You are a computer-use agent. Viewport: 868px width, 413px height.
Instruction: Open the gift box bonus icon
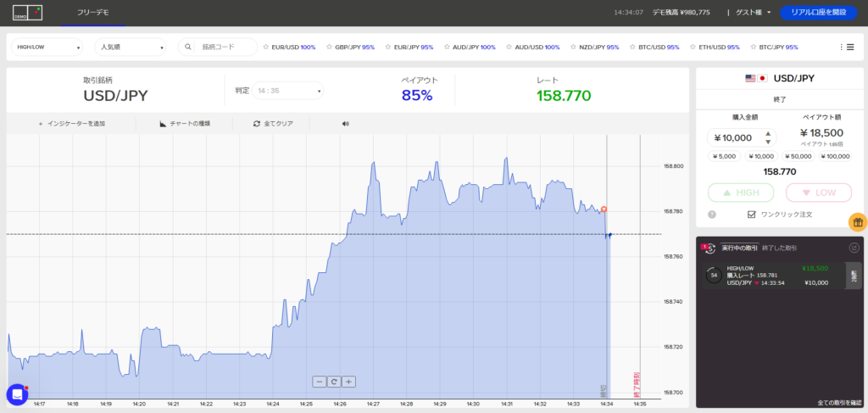[x=857, y=222]
